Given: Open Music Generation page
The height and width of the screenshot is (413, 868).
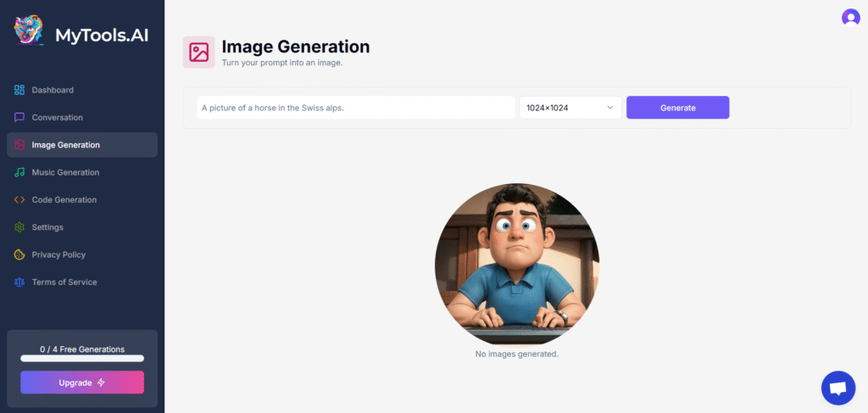Looking at the screenshot, I should tap(82, 172).
